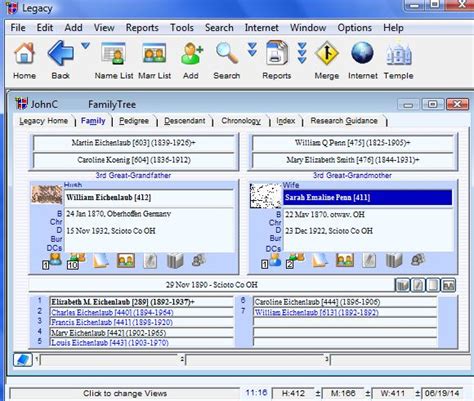The height and width of the screenshot is (401, 474).
Task: Open wife's notes page icon
Action: pyautogui.click(x=319, y=260)
